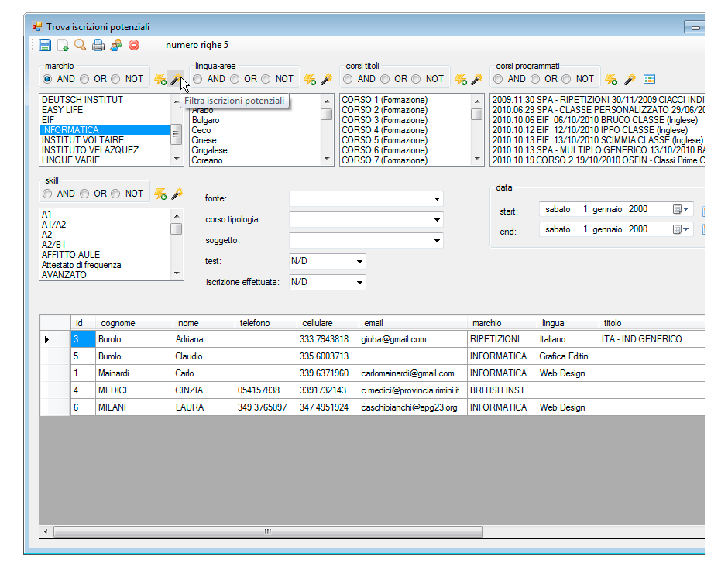This screenshot has width=728, height=567.
Task: Click the start date field gennaio
Action: coord(607,209)
